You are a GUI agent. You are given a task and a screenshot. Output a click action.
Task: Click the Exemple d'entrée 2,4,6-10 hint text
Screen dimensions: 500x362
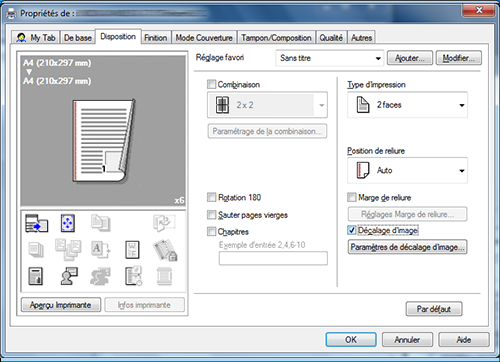tap(262, 245)
